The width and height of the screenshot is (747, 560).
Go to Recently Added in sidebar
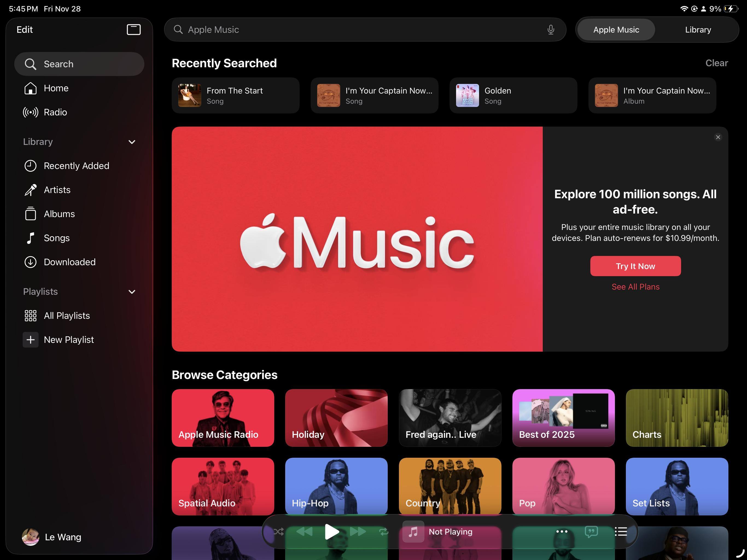coord(76,166)
